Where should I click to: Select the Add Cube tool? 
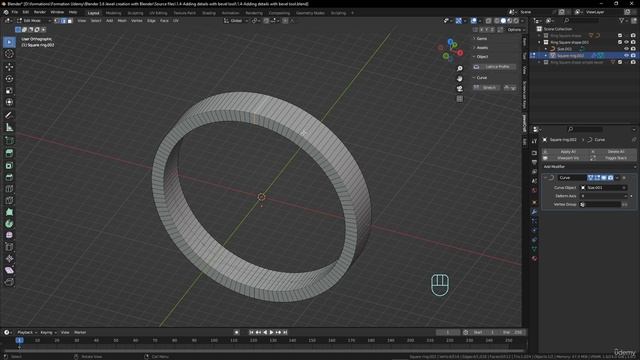(9, 141)
